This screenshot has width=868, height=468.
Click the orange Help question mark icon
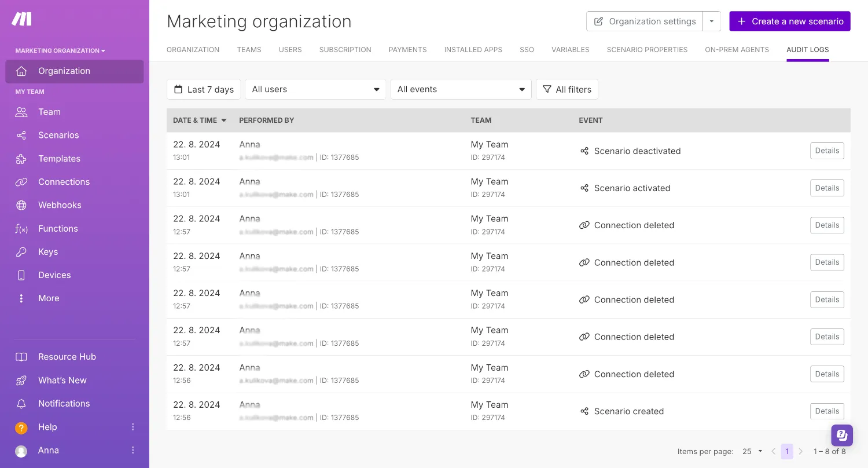coord(21,428)
